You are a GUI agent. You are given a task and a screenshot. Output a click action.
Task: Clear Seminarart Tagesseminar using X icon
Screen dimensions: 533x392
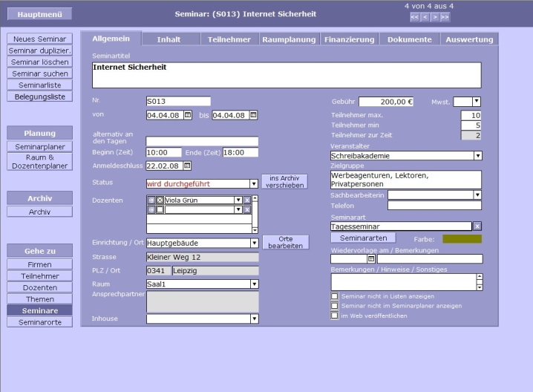(x=477, y=226)
